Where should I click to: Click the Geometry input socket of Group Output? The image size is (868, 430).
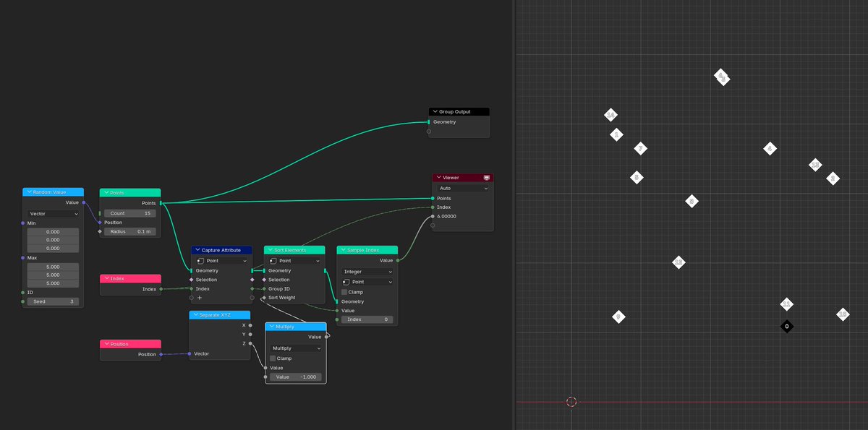pos(429,121)
